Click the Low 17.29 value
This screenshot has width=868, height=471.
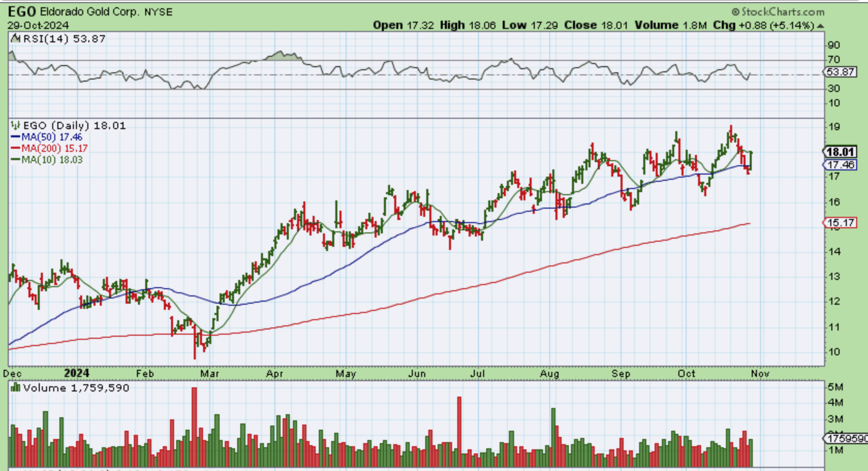(530, 25)
